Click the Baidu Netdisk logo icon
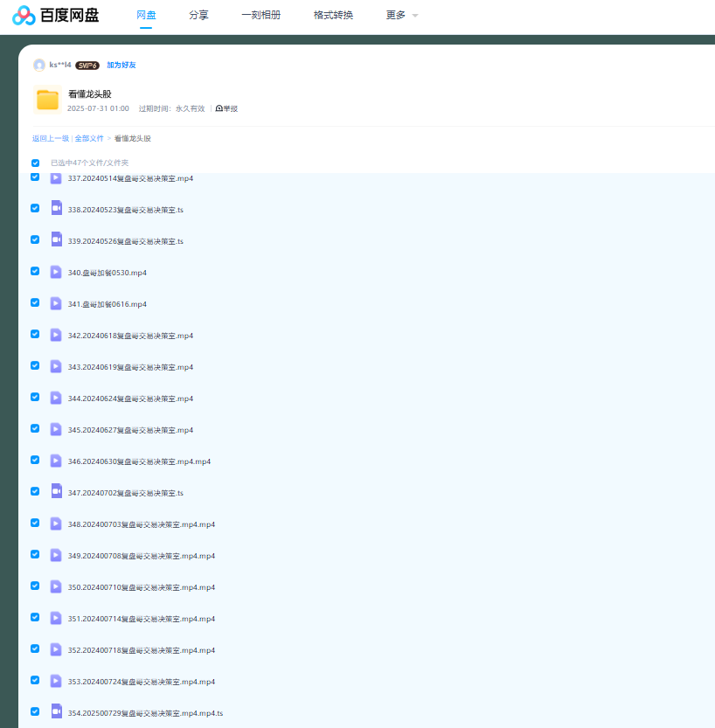The image size is (715, 728). pyautogui.click(x=24, y=16)
